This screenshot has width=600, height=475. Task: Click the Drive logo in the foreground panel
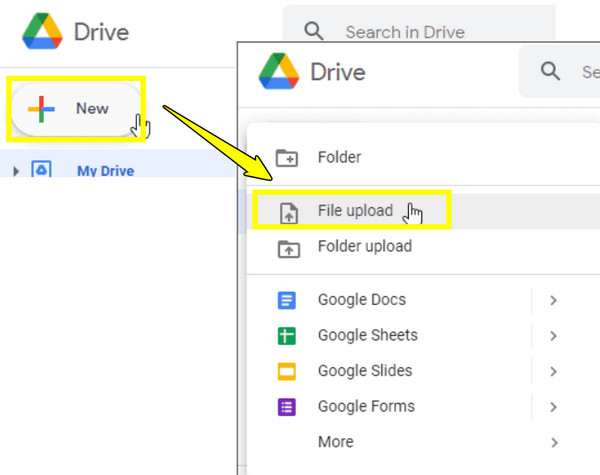(x=279, y=72)
